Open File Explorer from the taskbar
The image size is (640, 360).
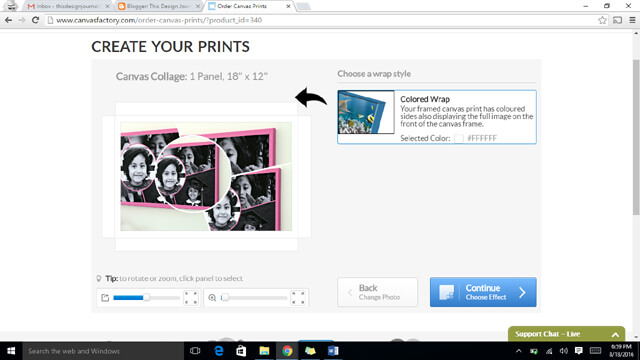[x=264, y=351]
